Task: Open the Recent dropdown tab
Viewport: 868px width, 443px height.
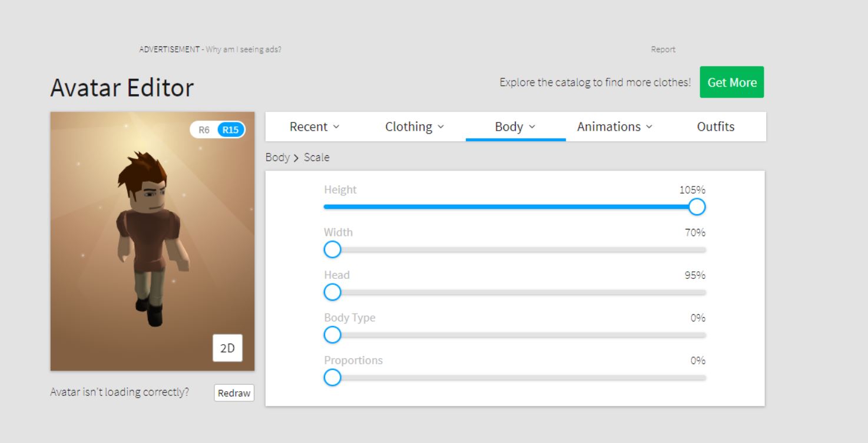Action: point(314,126)
